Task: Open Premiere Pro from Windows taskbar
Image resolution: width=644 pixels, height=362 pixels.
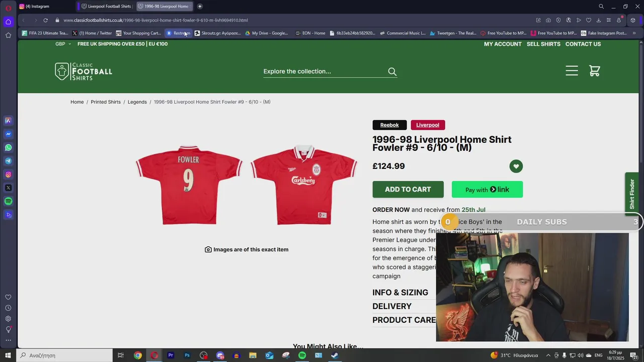Action: pos(171,355)
